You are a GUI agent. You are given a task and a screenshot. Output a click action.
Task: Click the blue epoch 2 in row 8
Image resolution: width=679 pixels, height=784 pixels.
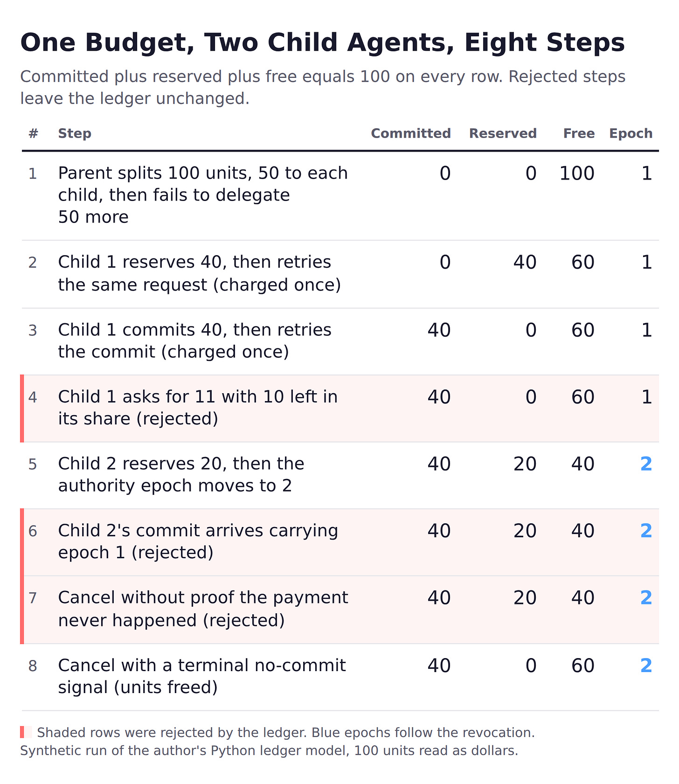pos(646,666)
